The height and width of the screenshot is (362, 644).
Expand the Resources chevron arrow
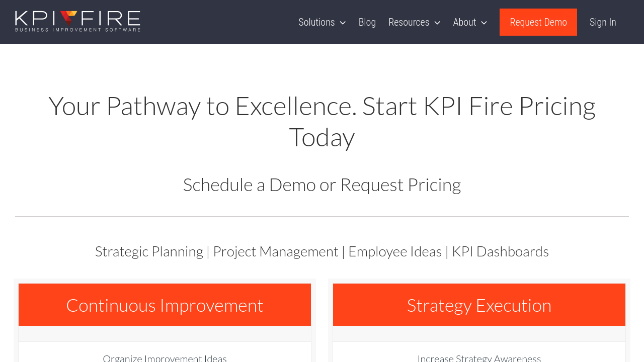click(x=437, y=23)
